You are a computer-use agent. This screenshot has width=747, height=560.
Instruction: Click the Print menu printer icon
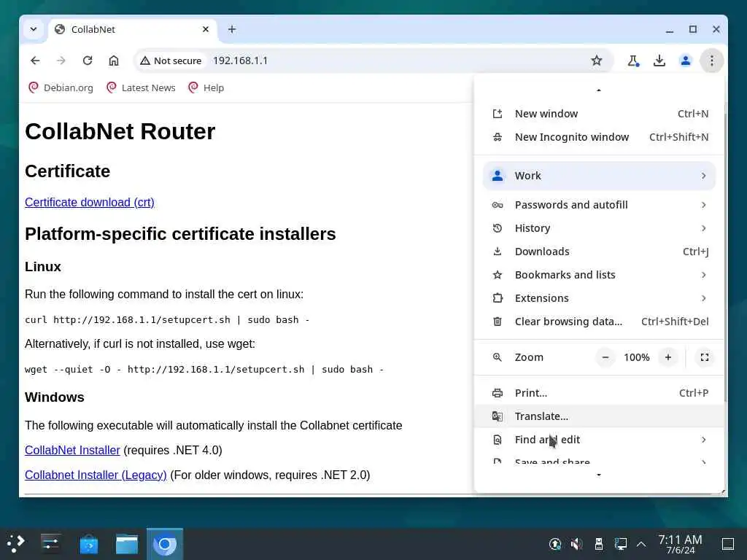tap(498, 393)
